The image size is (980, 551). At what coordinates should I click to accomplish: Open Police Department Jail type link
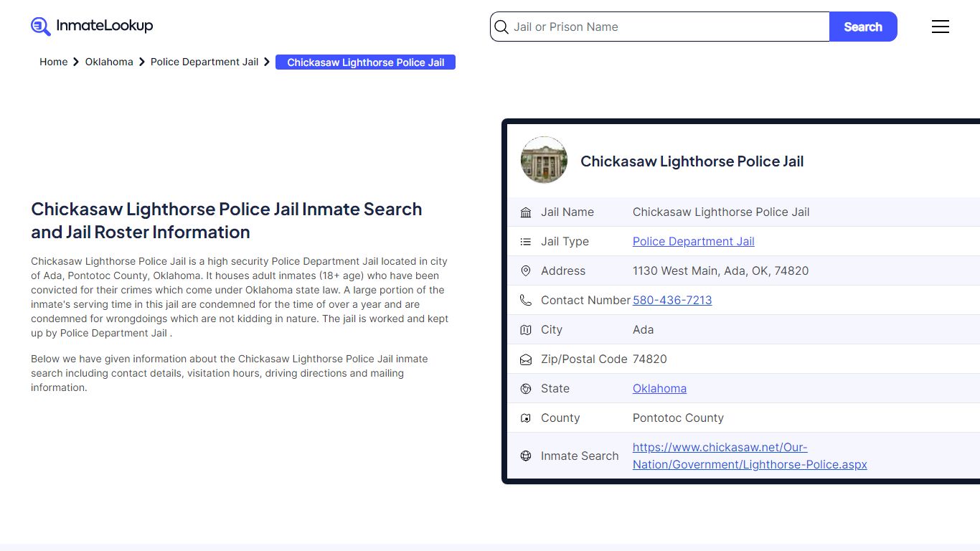point(694,242)
